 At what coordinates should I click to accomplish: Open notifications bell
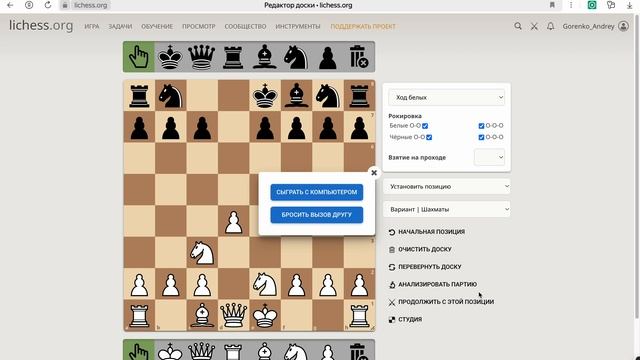point(551,26)
